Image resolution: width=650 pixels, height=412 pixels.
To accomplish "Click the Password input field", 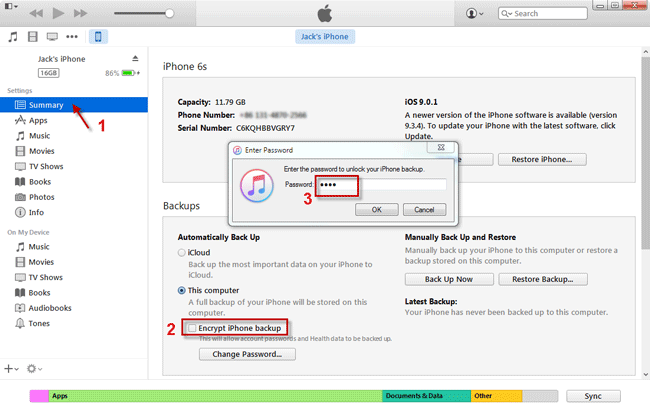I will 381,184.
